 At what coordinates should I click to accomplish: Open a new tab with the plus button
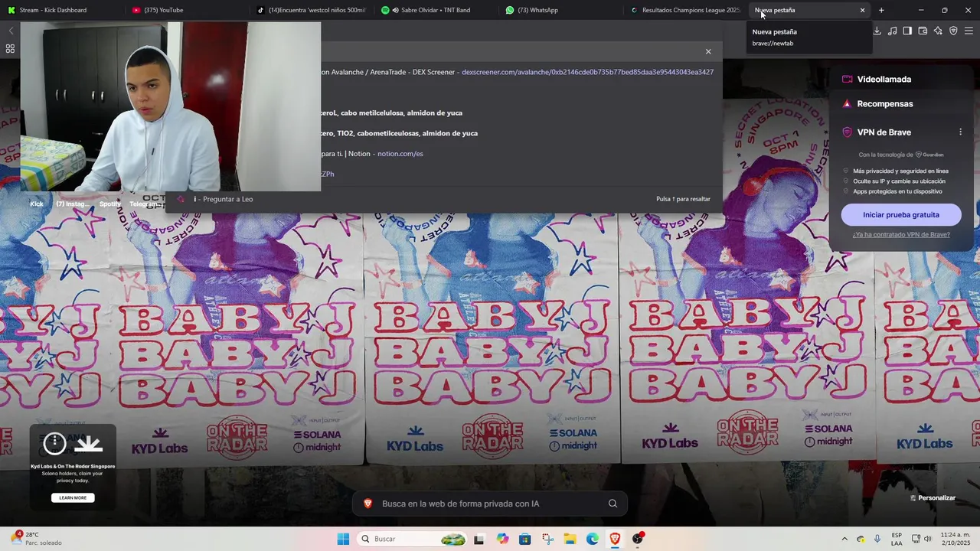[x=881, y=10]
